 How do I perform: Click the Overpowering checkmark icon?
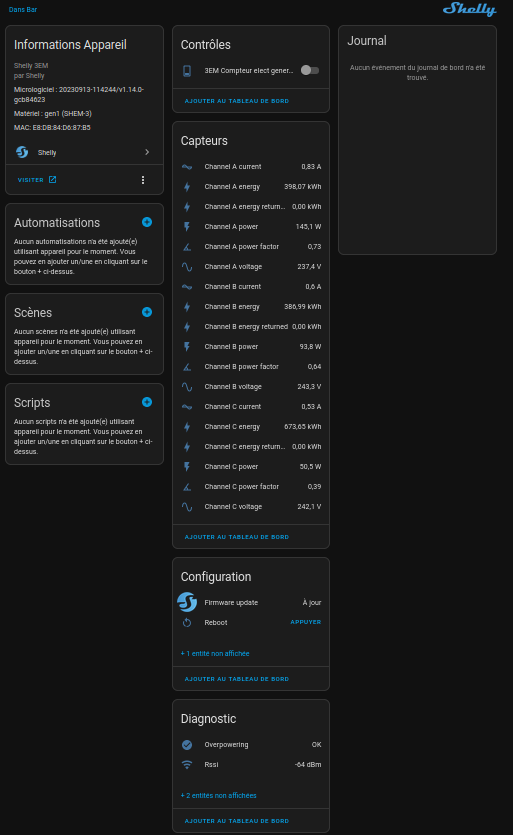tap(187, 744)
